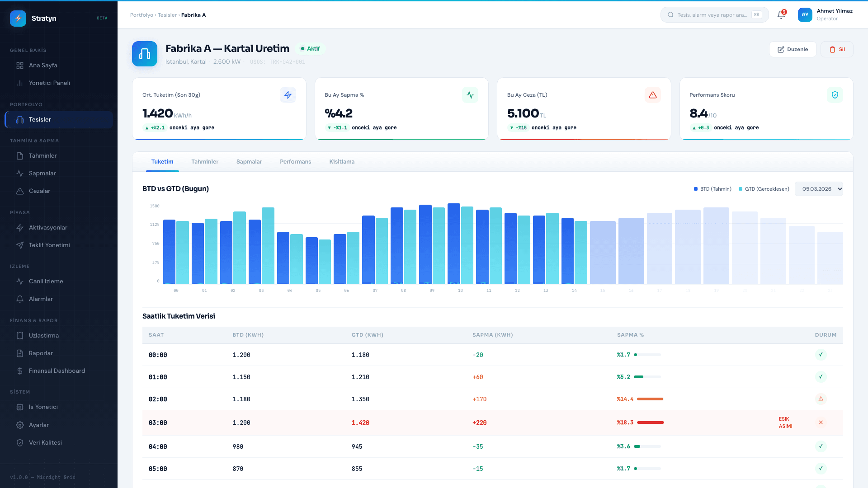
Task: Click the Sapma % bar for 03:00
Action: coord(651,422)
